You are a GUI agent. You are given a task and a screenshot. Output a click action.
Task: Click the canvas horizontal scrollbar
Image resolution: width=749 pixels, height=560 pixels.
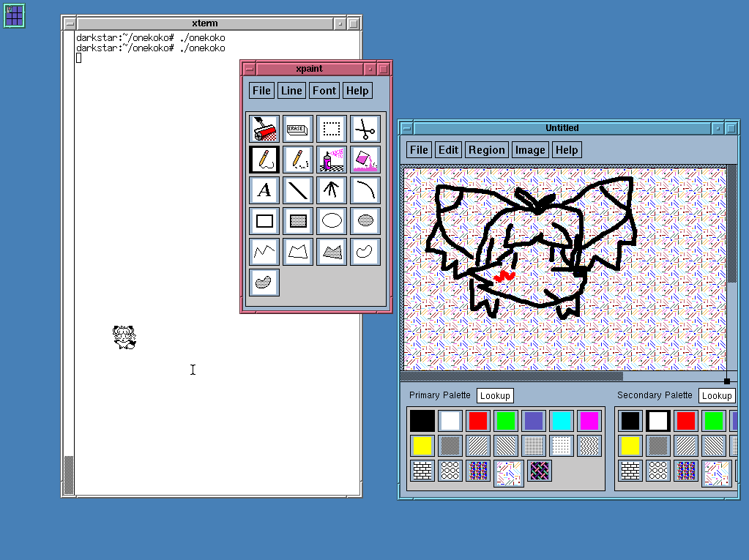(513, 376)
